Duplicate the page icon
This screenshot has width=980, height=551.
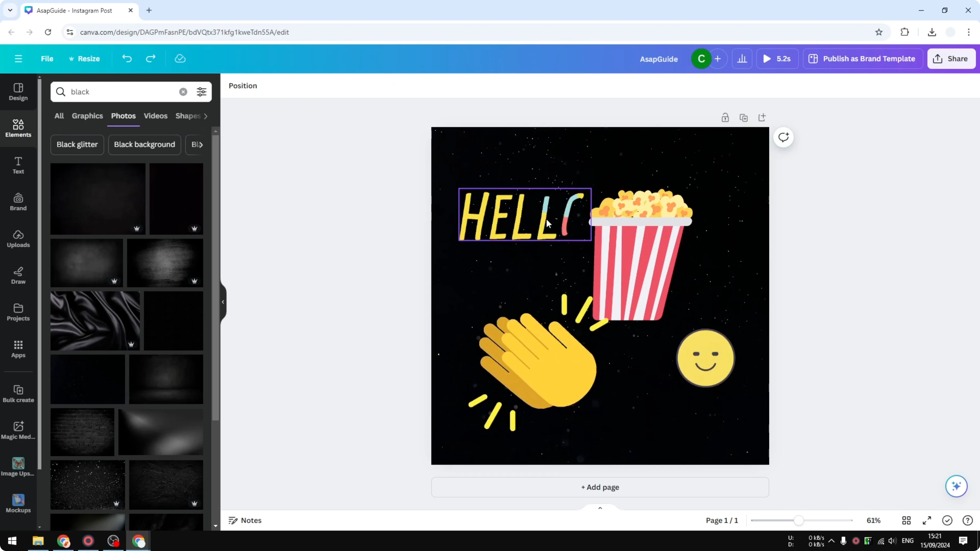click(x=743, y=117)
